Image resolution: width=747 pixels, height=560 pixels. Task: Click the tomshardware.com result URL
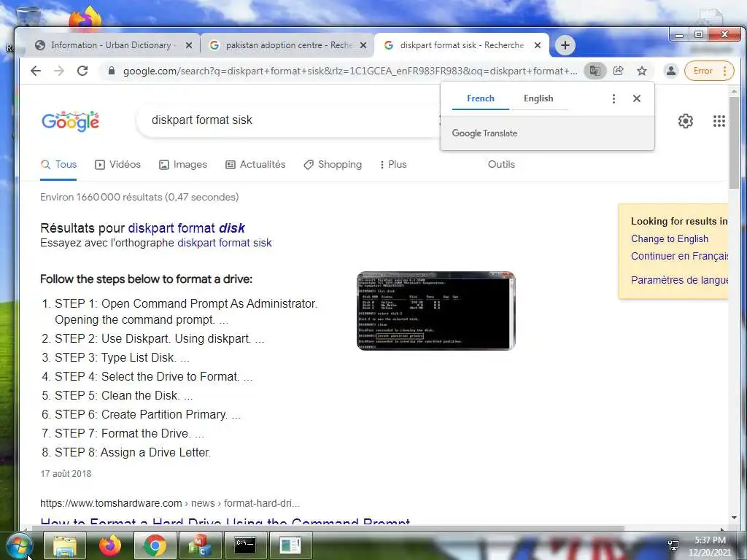click(x=169, y=503)
